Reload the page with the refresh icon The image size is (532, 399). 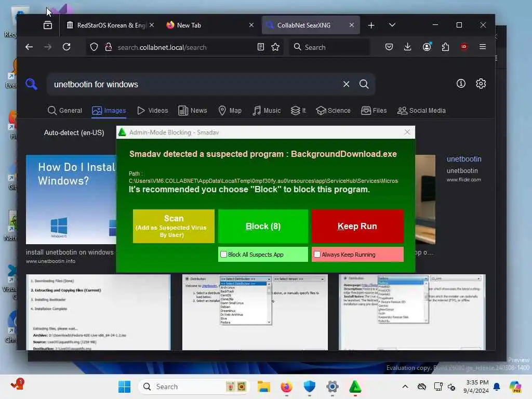66,47
